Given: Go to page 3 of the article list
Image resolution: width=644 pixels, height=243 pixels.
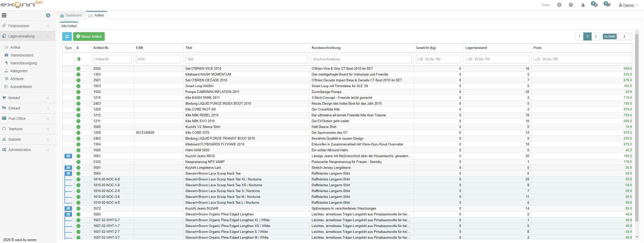Looking at the screenshot, I should (x=596, y=36).
